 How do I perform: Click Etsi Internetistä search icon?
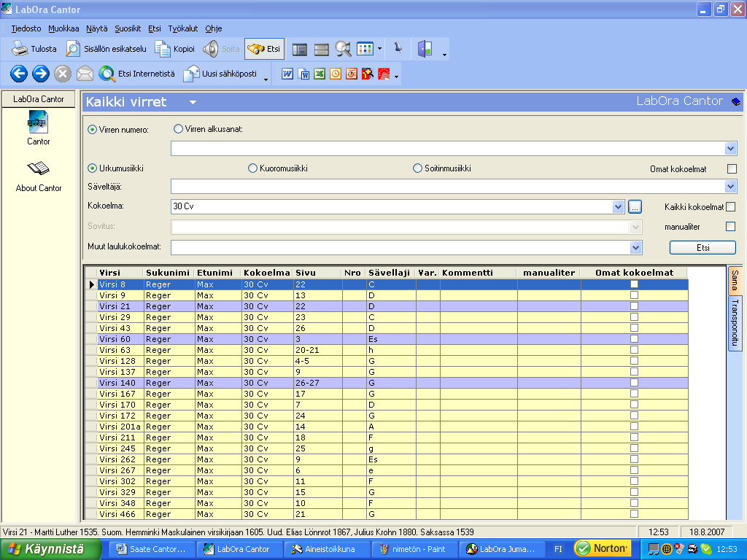click(107, 74)
